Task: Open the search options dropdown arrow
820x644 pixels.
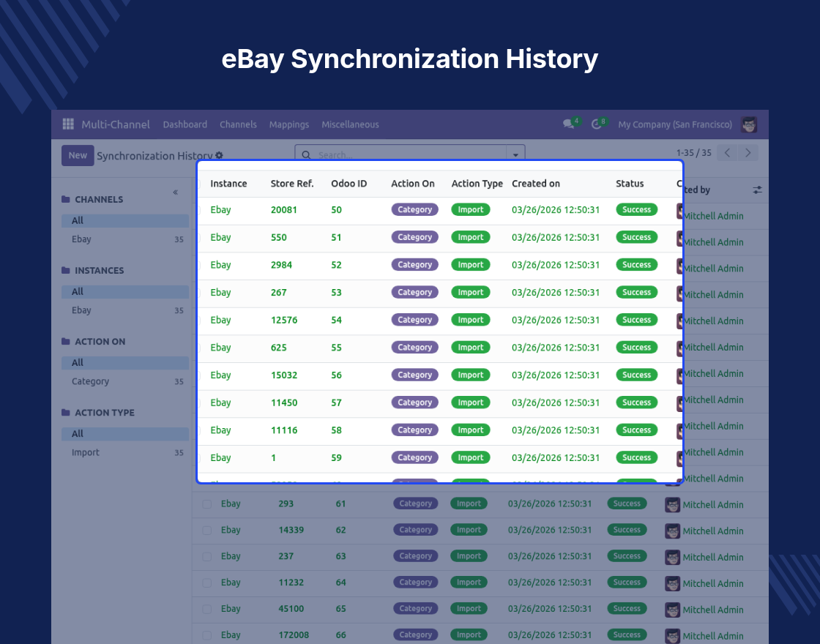Action: click(515, 154)
